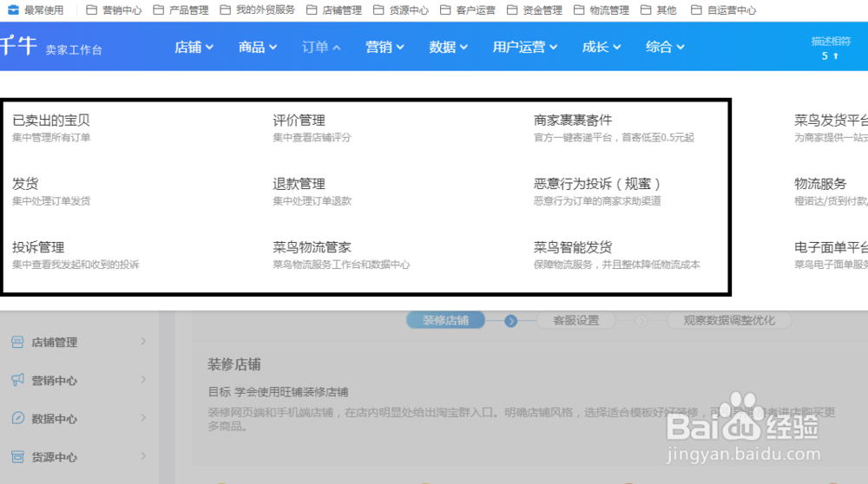Expand 货源中心 sidebar chevron
This screenshot has width=868, height=484.
pyautogui.click(x=143, y=455)
